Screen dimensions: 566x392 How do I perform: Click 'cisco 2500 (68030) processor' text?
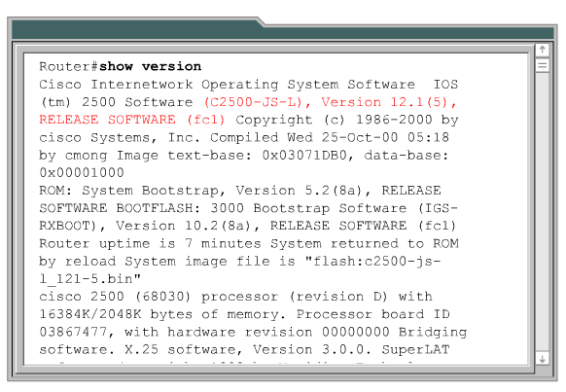159,297
